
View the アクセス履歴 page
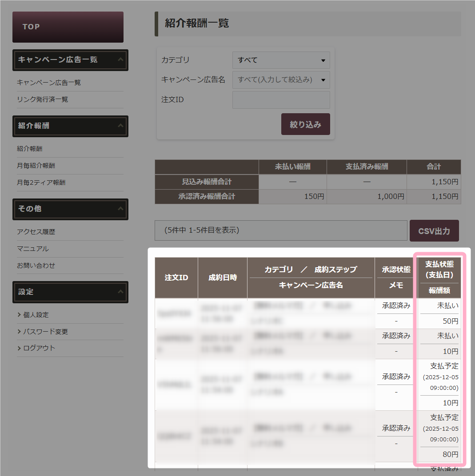(x=36, y=232)
